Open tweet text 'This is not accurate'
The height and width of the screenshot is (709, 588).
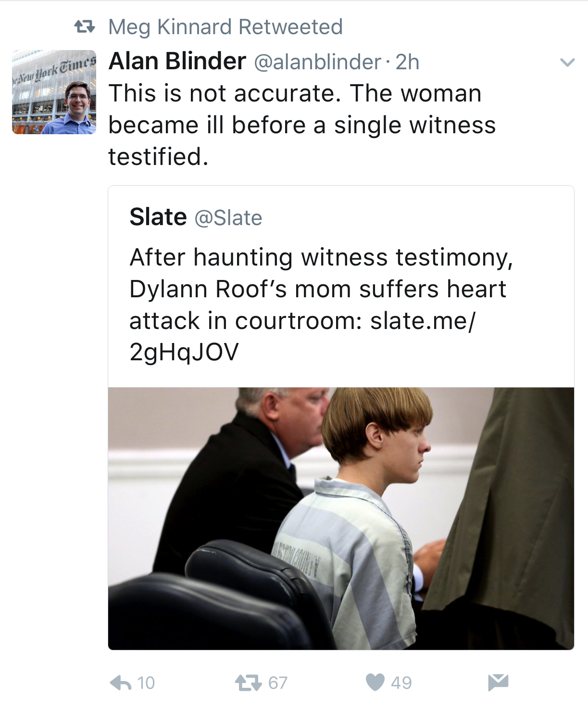pyautogui.click(x=302, y=125)
